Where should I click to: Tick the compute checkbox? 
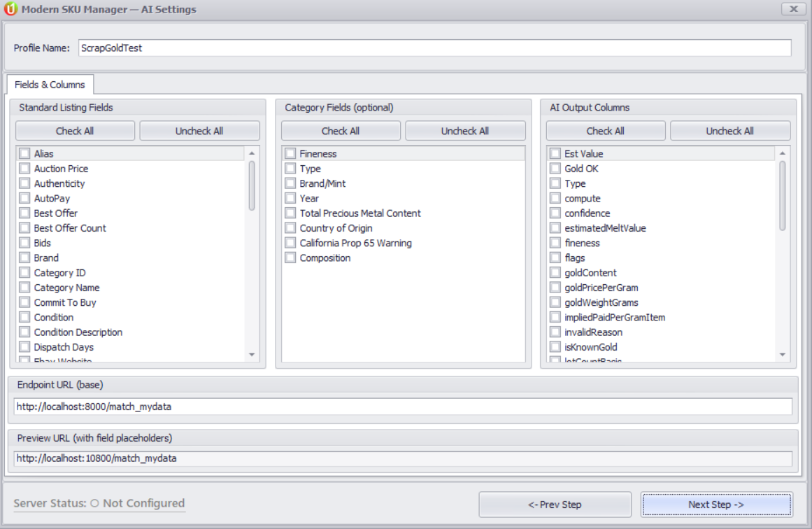pos(555,198)
